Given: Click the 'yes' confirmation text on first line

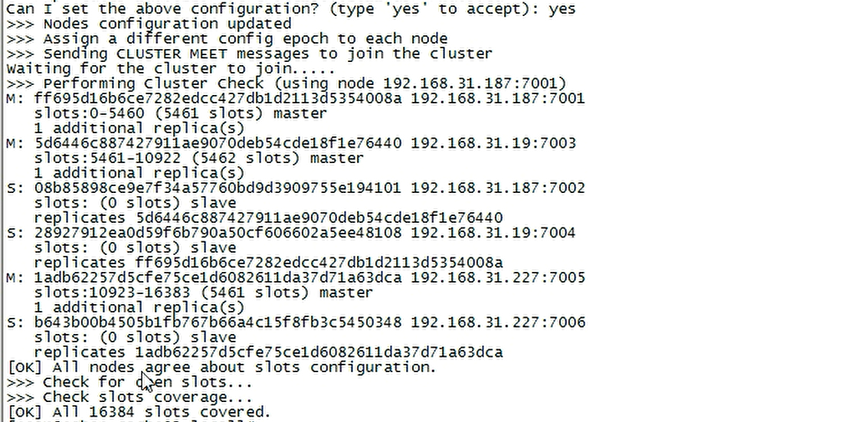Looking at the screenshot, I should 562,9.
